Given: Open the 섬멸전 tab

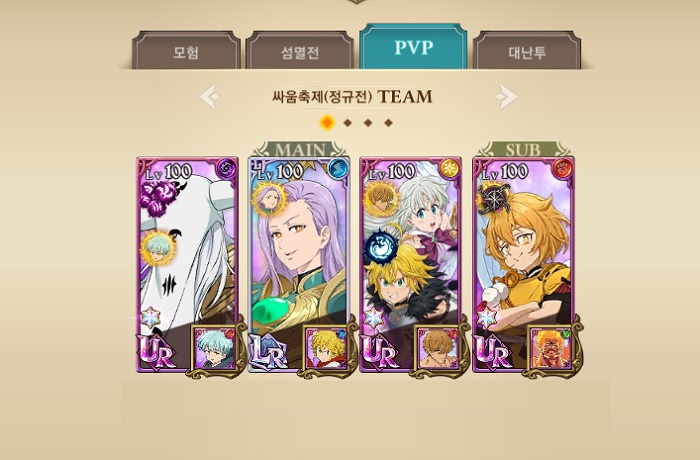Looking at the screenshot, I should click(x=300, y=50).
